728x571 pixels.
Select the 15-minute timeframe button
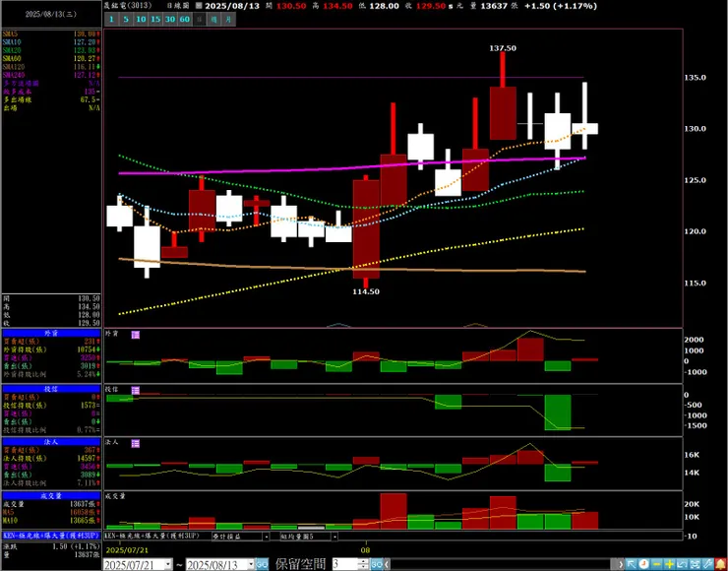click(x=155, y=20)
